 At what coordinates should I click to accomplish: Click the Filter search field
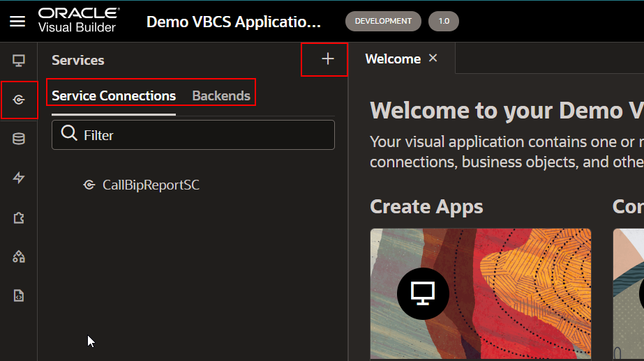click(x=193, y=135)
